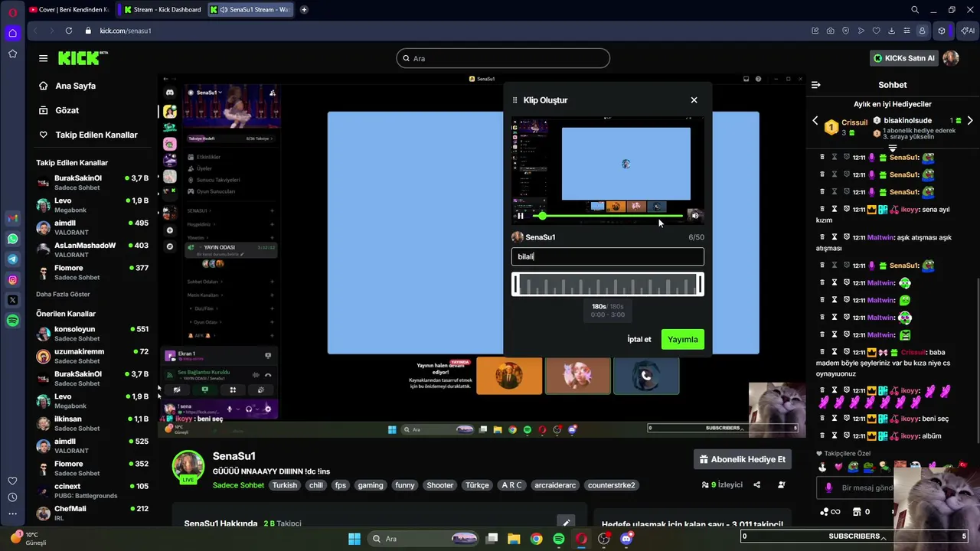Image resolution: width=980 pixels, height=551 pixels.
Task: Edit SenaSu1 Hakkında with pencil icon
Action: [566, 523]
